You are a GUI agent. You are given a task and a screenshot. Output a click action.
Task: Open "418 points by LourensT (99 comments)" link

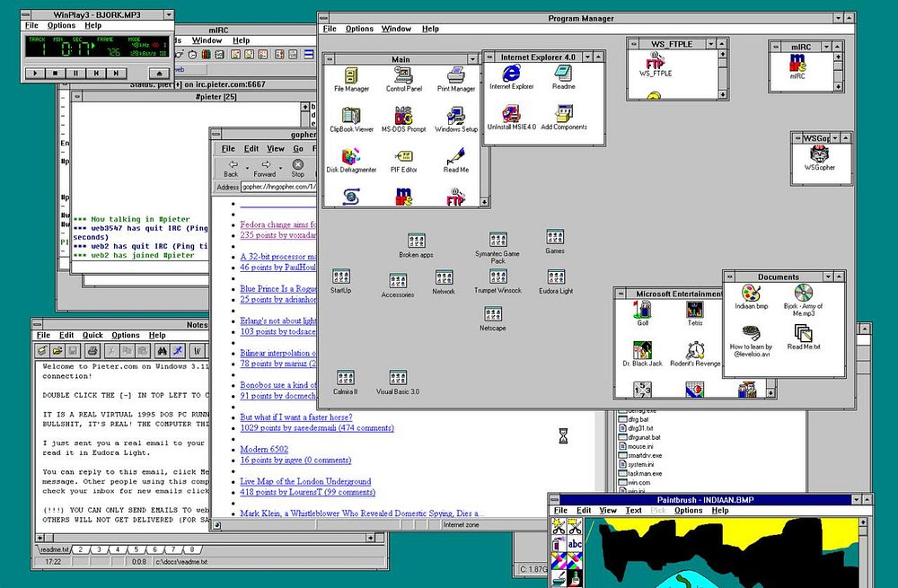pos(307,492)
